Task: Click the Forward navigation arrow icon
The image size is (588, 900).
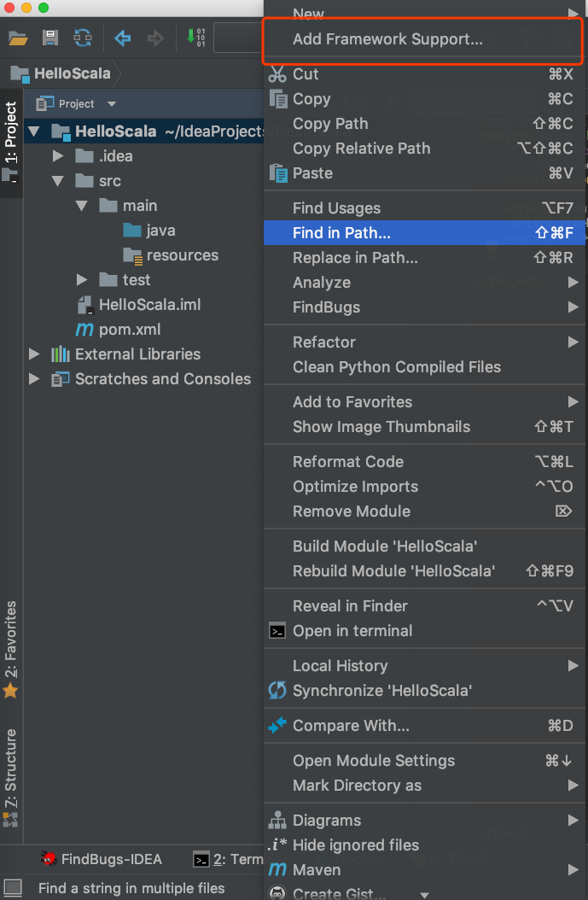Action: click(x=154, y=38)
